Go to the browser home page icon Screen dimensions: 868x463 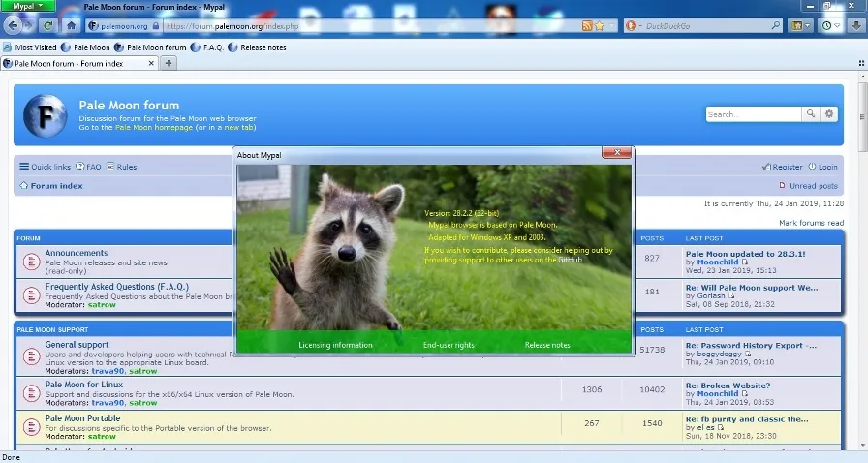71,25
